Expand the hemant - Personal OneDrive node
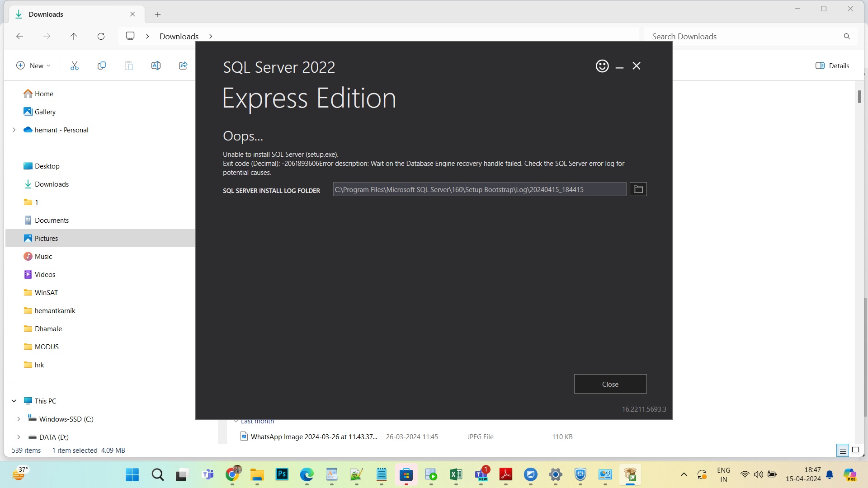The image size is (868, 488). pos(14,130)
